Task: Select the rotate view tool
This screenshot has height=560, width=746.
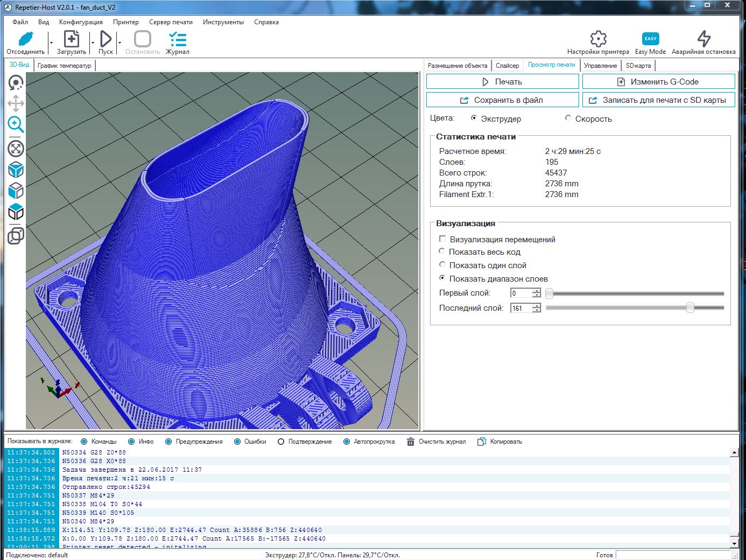Action: tap(16, 83)
